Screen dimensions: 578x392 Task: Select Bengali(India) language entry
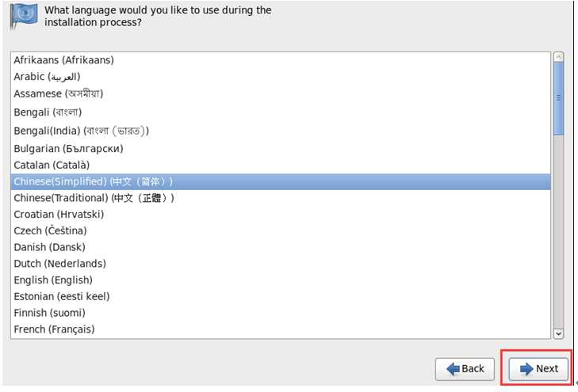tap(281, 131)
